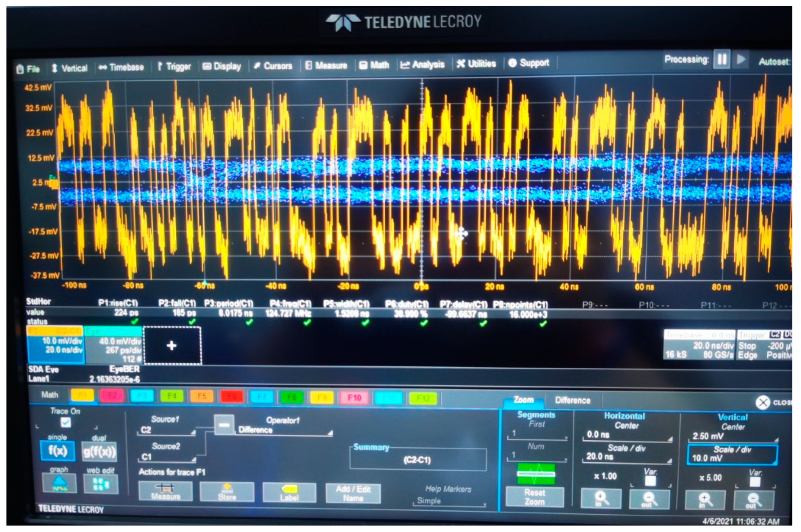Click the horizontal zoom in magnifier
Image resolution: width=801 pixels, height=532 pixels.
pyautogui.click(x=601, y=499)
